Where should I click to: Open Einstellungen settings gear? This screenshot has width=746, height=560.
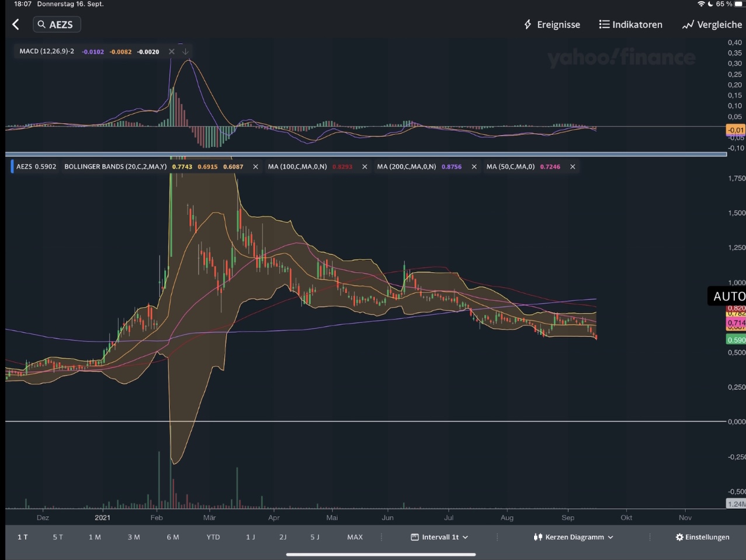coord(702,537)
